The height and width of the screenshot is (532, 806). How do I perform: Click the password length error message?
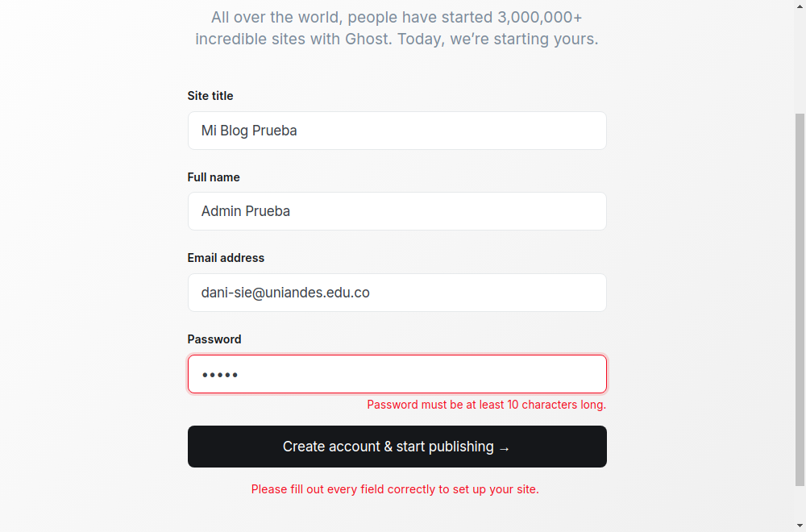(486, 405)
